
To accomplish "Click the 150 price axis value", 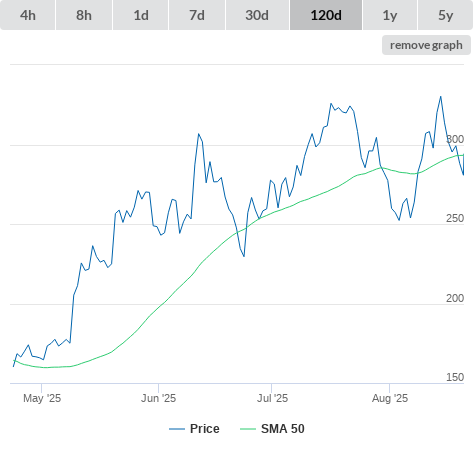I will pos(455,377).
